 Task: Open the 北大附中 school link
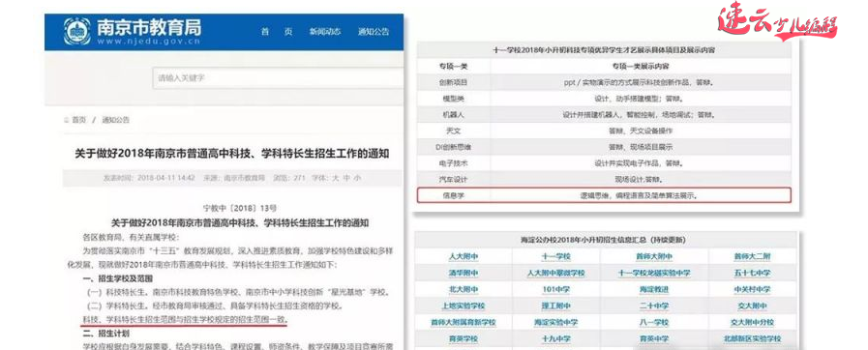(463, 289)
